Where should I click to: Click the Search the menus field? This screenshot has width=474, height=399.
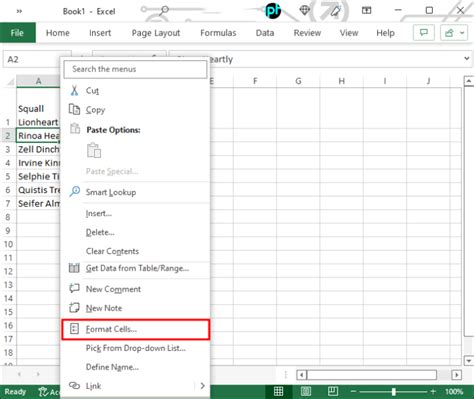135,69
